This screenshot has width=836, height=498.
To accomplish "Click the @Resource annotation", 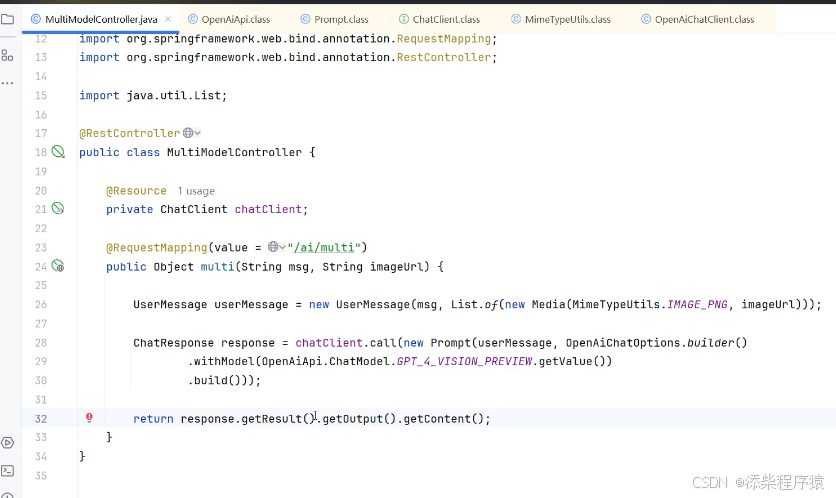I will (x=136, y=191).
